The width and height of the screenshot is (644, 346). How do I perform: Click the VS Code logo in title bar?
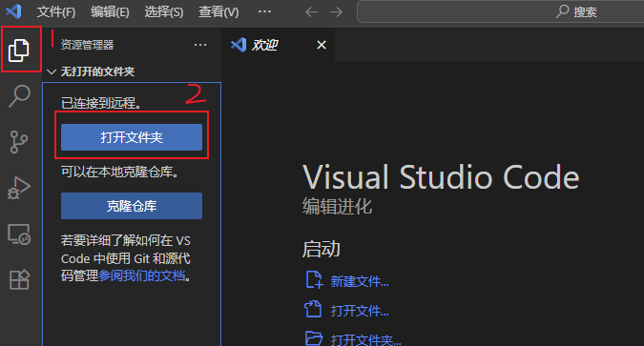coord(13,11)
